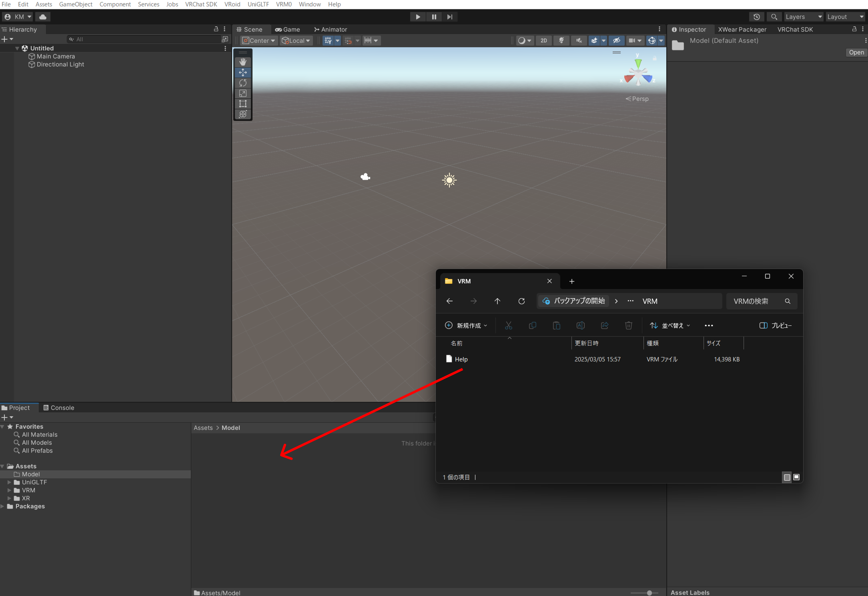Select the Help VRM file
The height and width of the screenshot is (596, 868).
[x=461, y=359]
